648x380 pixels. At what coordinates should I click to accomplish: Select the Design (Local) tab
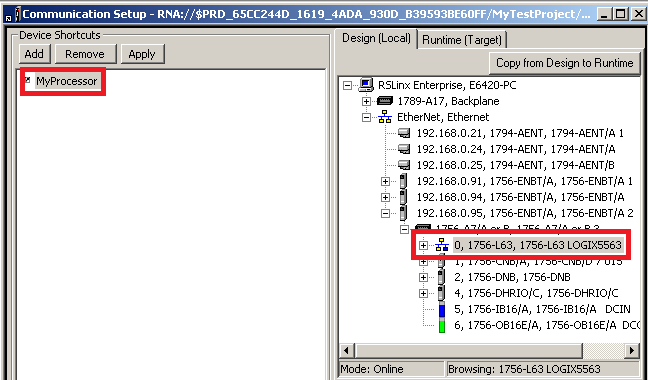tap(376, 38)
